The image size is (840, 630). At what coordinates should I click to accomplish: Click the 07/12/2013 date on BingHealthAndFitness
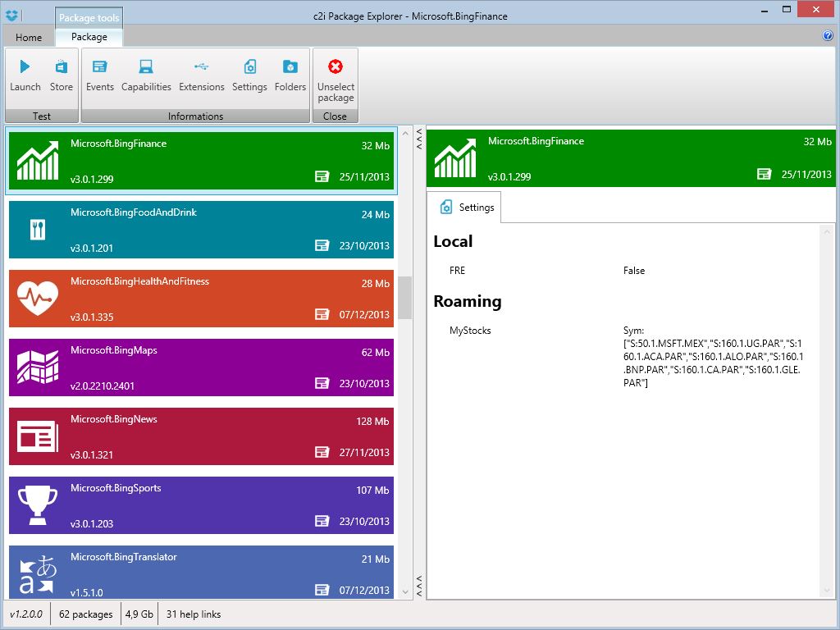coord(364,314)
